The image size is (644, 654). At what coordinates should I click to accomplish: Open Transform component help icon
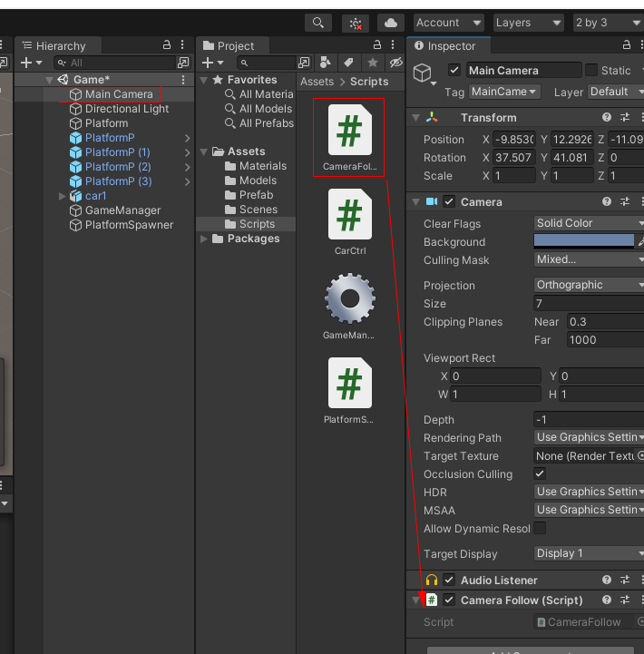coord(607,118)
